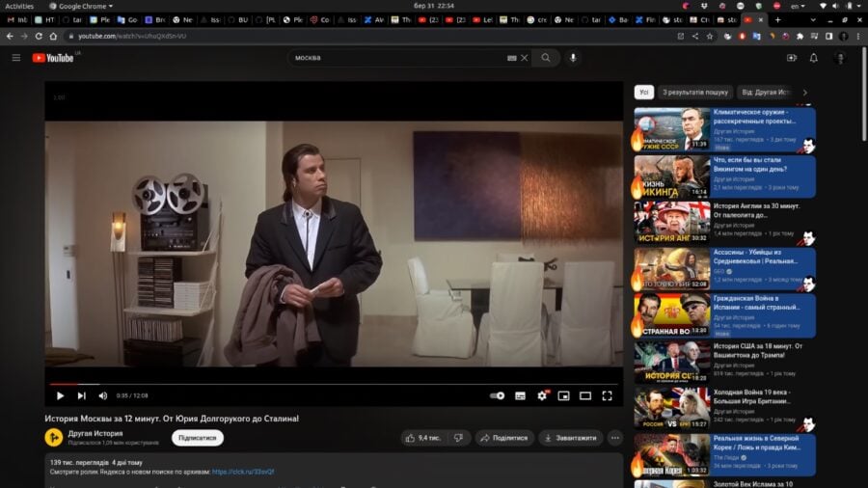Go to the YouTube home logo
868x488 pixels.
tap(53, 58)
